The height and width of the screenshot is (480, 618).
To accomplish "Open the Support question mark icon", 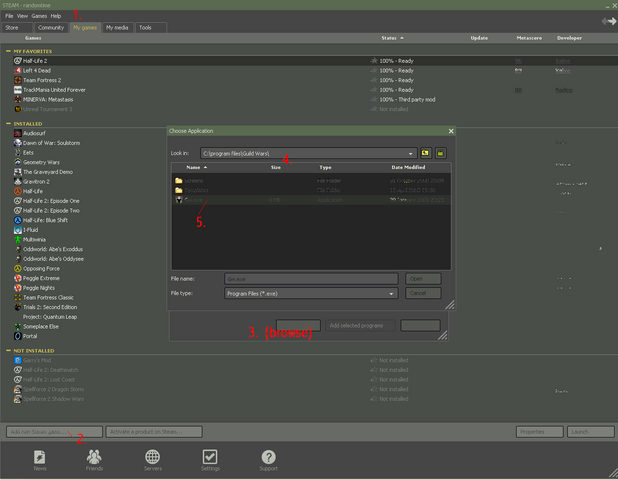I will 268,457.
